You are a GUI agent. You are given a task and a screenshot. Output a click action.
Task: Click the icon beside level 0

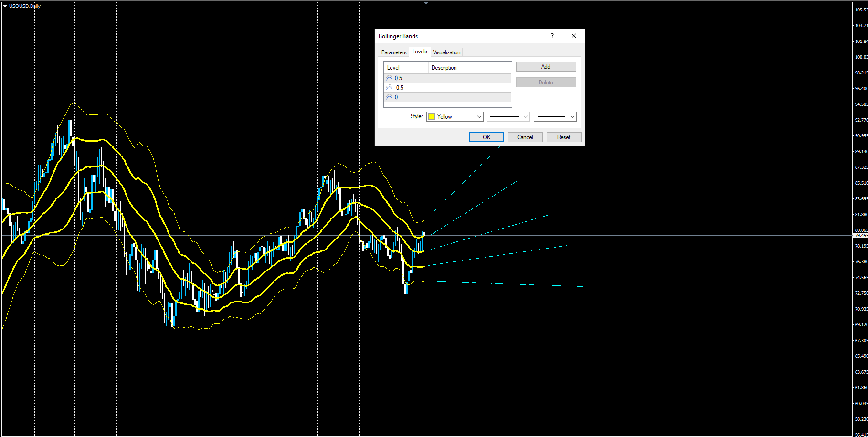[389, 97]
